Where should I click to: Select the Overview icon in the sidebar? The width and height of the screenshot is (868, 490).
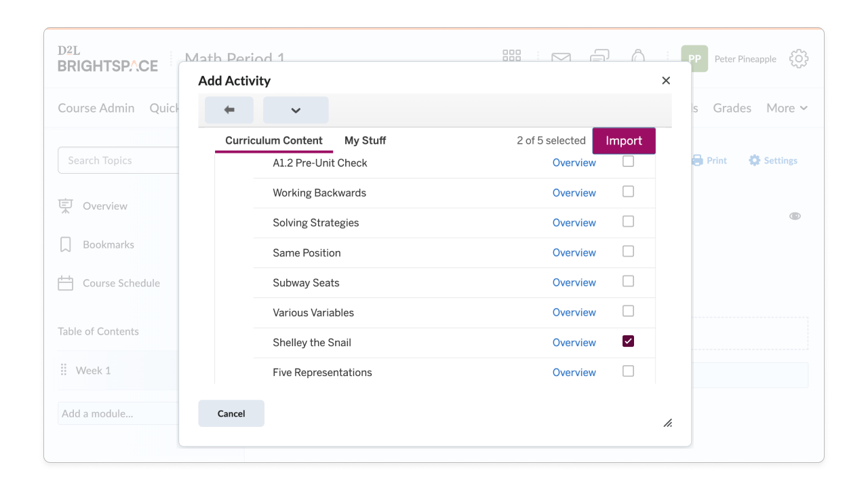[66, 206]
